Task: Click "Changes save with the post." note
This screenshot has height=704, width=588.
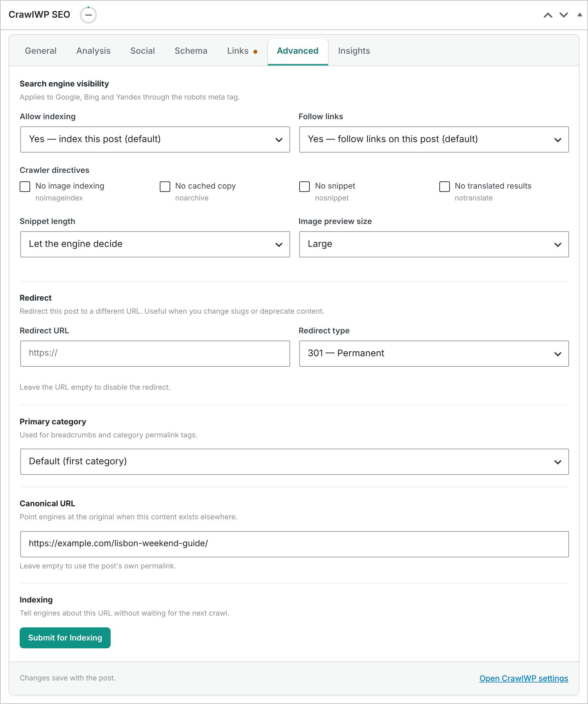Action: (x=68, y=678)
